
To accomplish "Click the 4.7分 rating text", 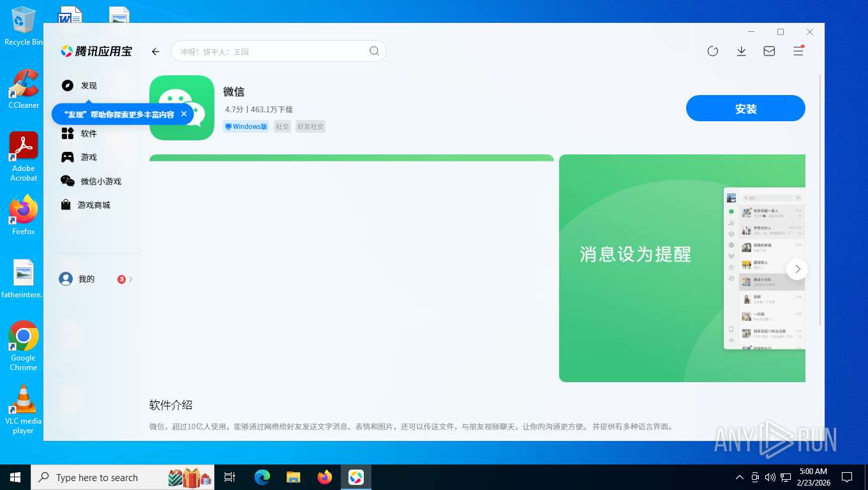I will coord(234,110).
